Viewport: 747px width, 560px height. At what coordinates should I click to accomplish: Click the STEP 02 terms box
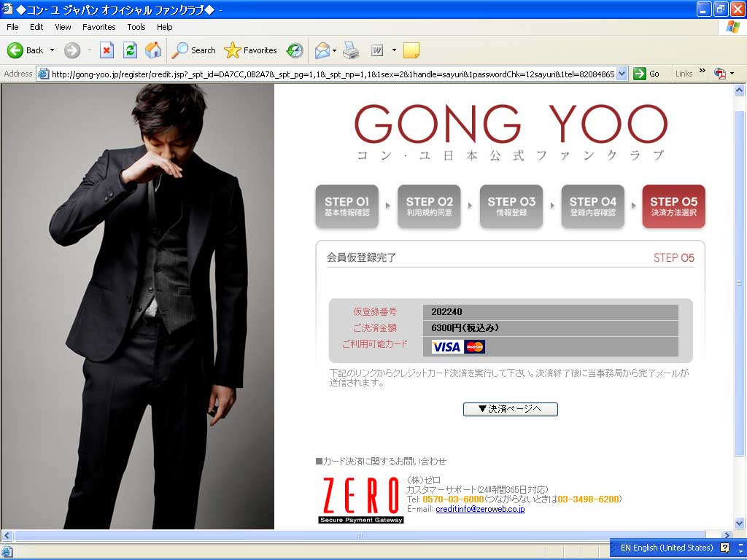pos(429,206)
